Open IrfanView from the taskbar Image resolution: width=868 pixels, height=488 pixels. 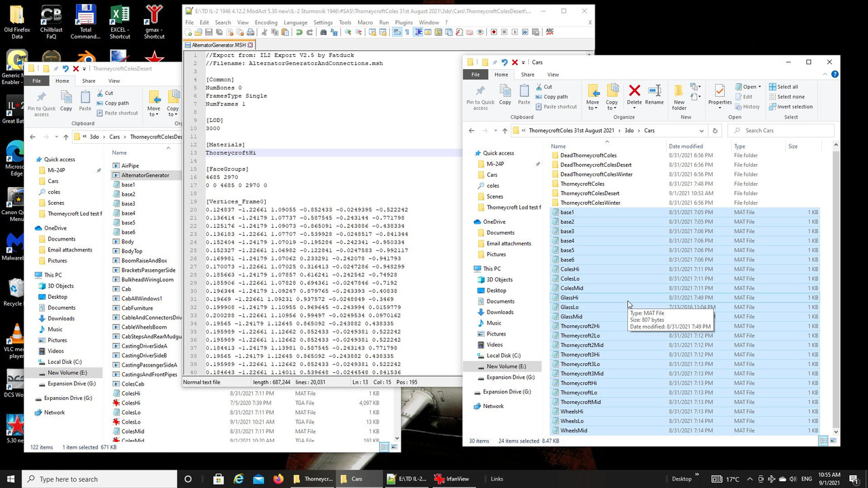pos(455,479)
